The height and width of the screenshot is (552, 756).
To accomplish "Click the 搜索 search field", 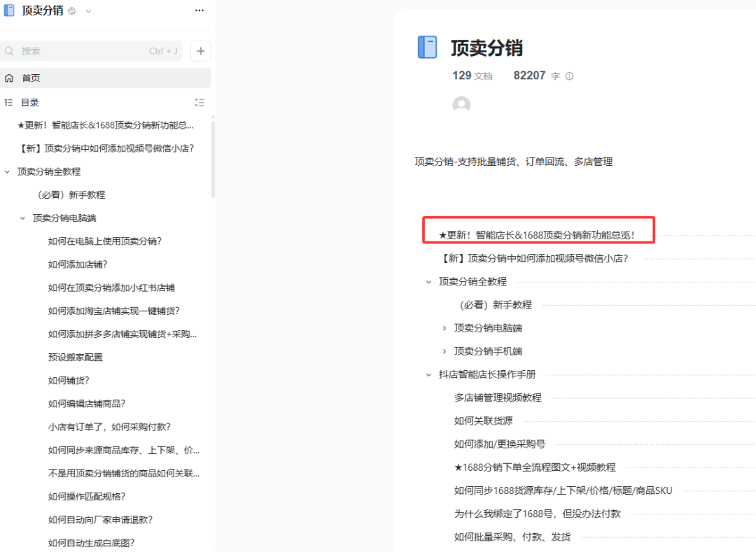I will pos(92,51).
